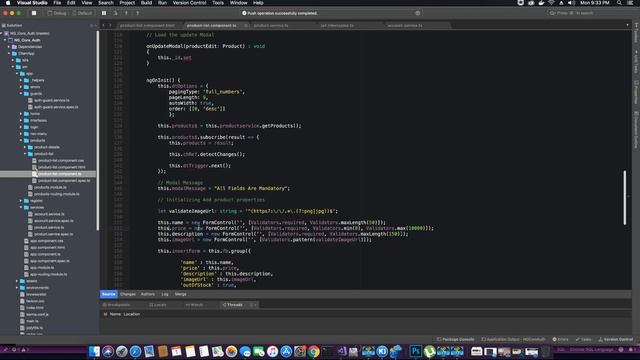
Task: Open the Project menu
Action: 127,3
